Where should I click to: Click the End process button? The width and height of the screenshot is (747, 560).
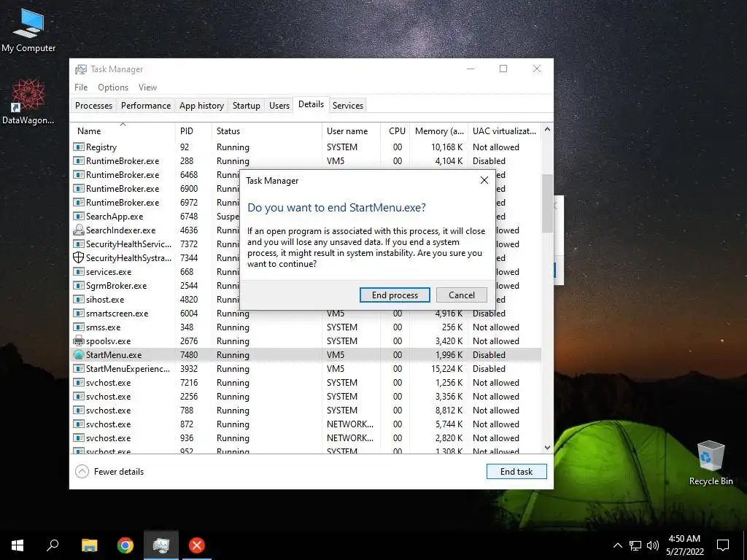(395, 295)
